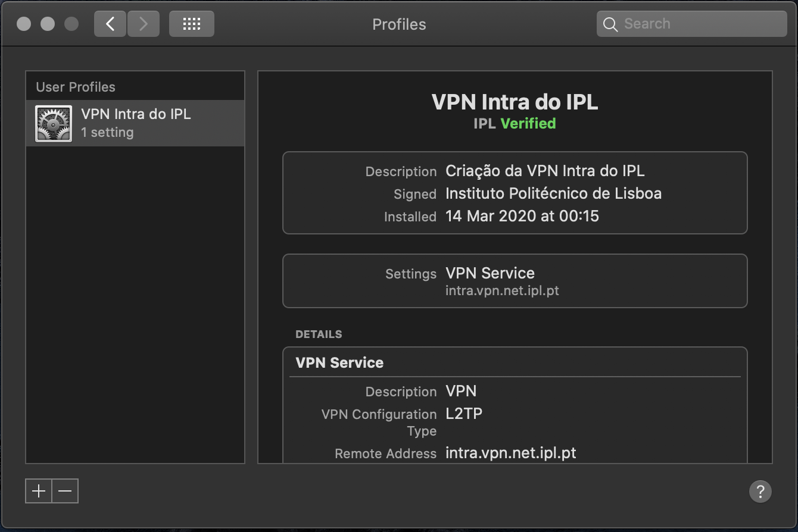The image size is (798, 532).
Task: Click the 'User Profiles' list header
Action: [x=76, y=87]
